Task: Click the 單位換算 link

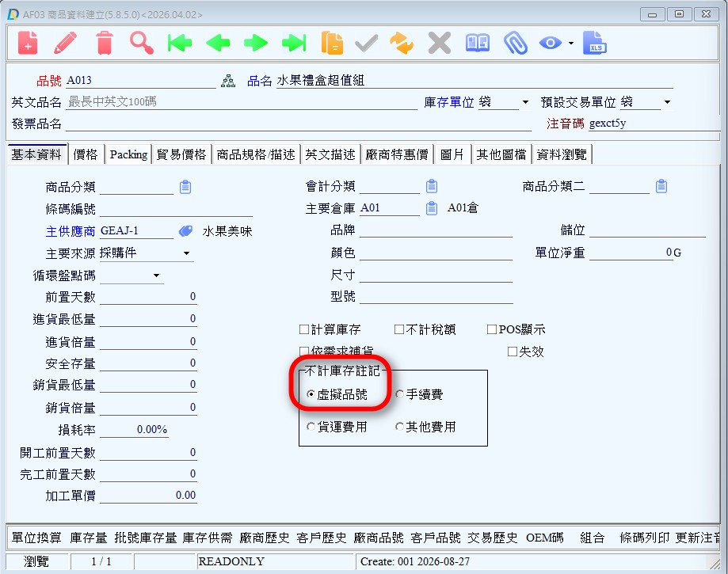Action: click(x=36, y=538)
